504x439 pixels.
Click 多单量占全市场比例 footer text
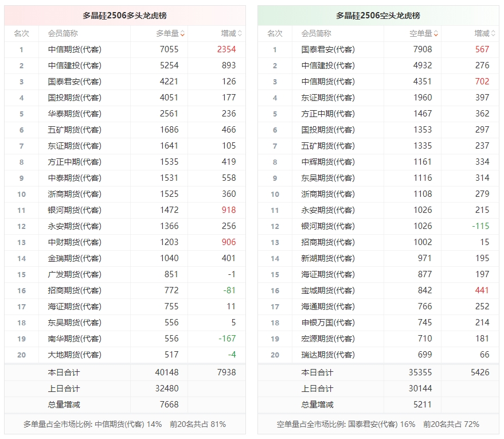click(x=125, y=425)
